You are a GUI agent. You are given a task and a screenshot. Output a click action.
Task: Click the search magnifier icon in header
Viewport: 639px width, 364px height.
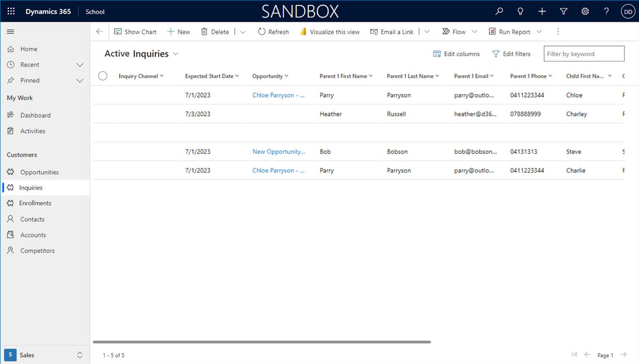(499, 12)
